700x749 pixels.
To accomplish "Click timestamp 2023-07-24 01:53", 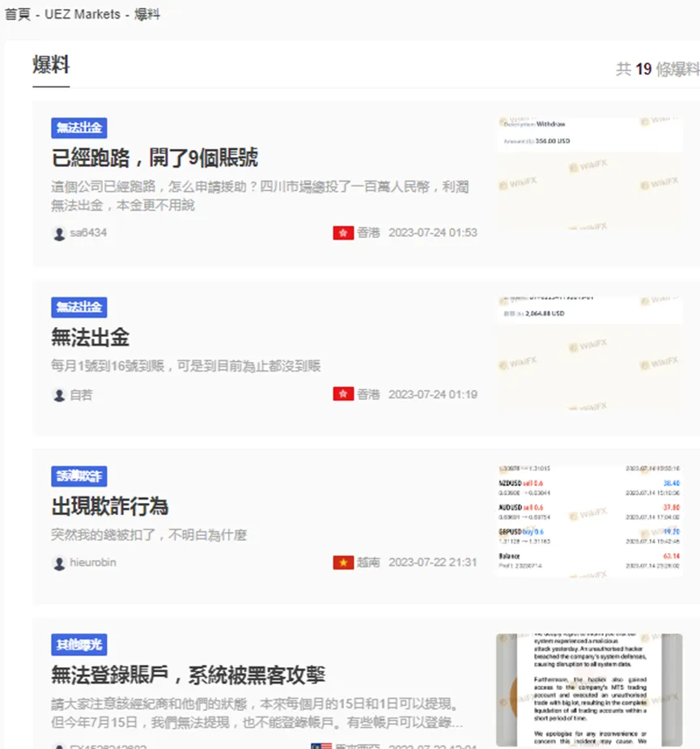I will (433, 232).
